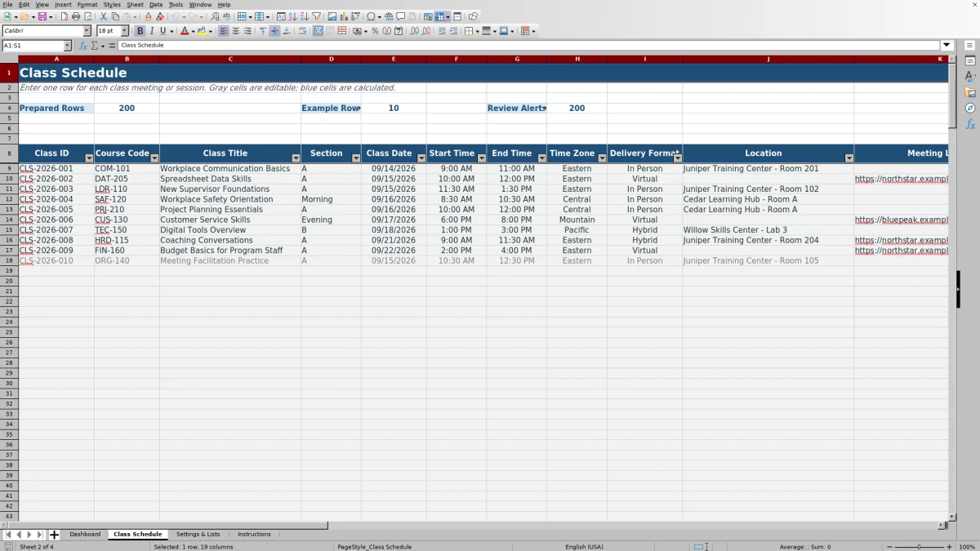Toggle Center Horizontally alignment
980x551 pixels.
(x=235, y=31)
